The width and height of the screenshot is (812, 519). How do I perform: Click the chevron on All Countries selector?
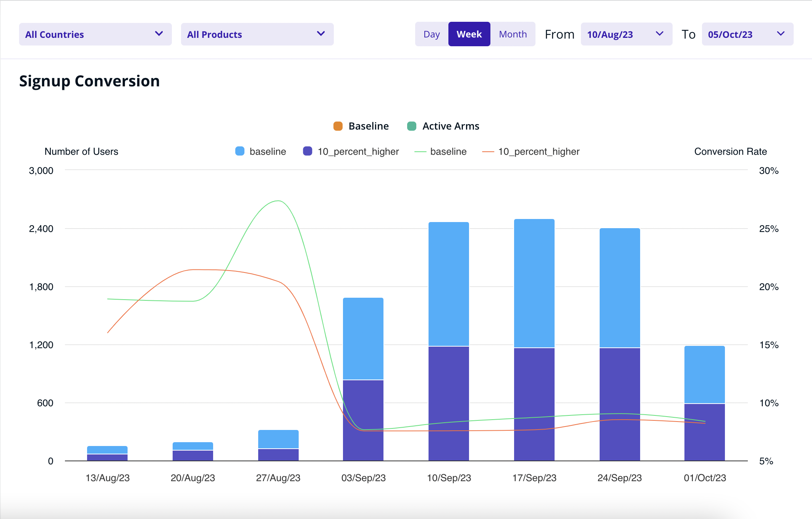click(x=159, y=34)
